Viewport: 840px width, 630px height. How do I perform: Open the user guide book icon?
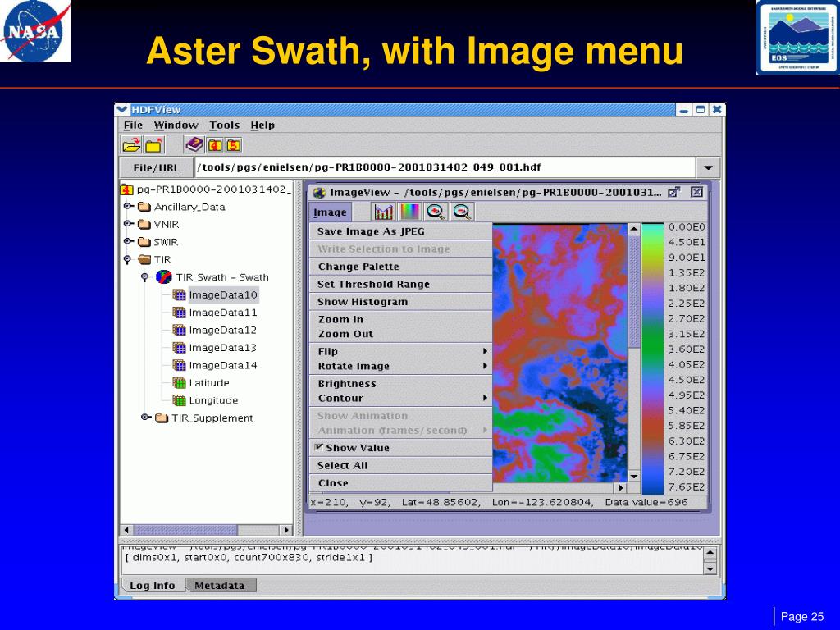pos(194,144)
